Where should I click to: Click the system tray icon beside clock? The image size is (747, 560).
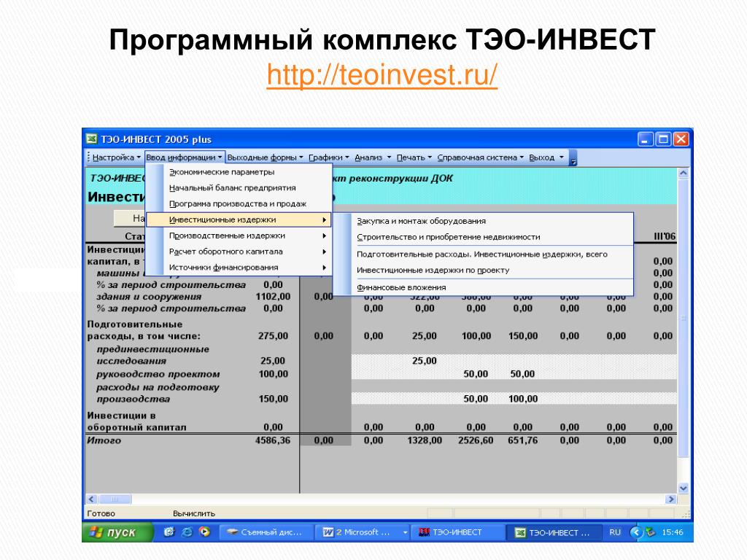pos(651,532)
